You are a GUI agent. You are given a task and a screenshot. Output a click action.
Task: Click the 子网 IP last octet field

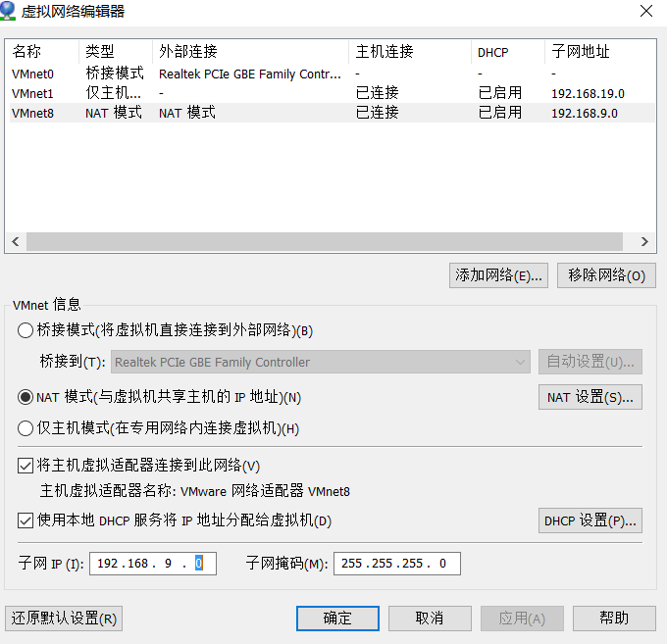[199, 564]
